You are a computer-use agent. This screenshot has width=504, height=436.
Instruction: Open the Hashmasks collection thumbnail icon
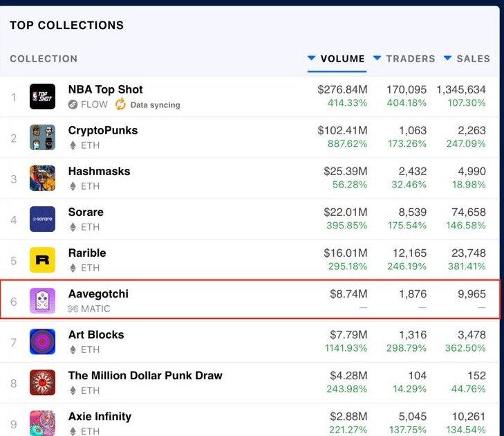[42, 178]
